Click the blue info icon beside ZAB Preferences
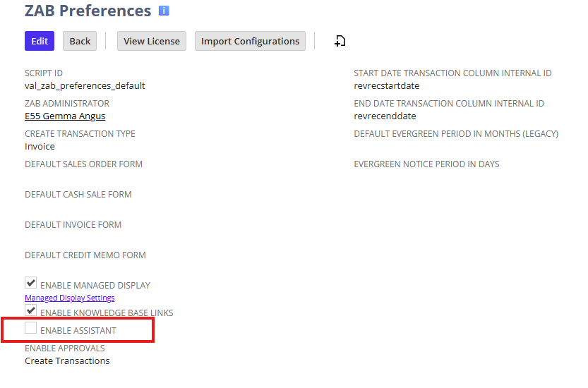Screen dimensions: 588x388 click(x=164, y=11)
